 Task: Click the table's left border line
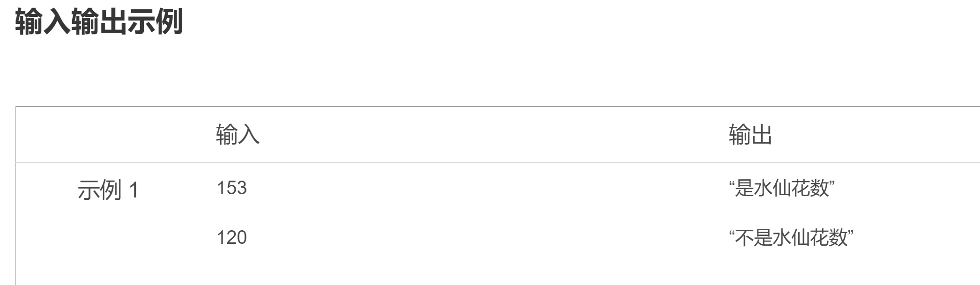pyautogui.click(x=15, y=196)
